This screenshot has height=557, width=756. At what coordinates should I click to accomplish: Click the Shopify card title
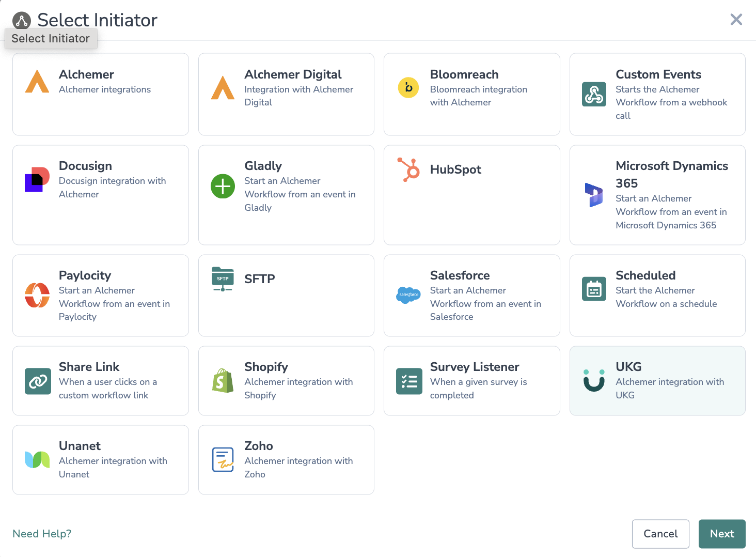click(266, 367)
